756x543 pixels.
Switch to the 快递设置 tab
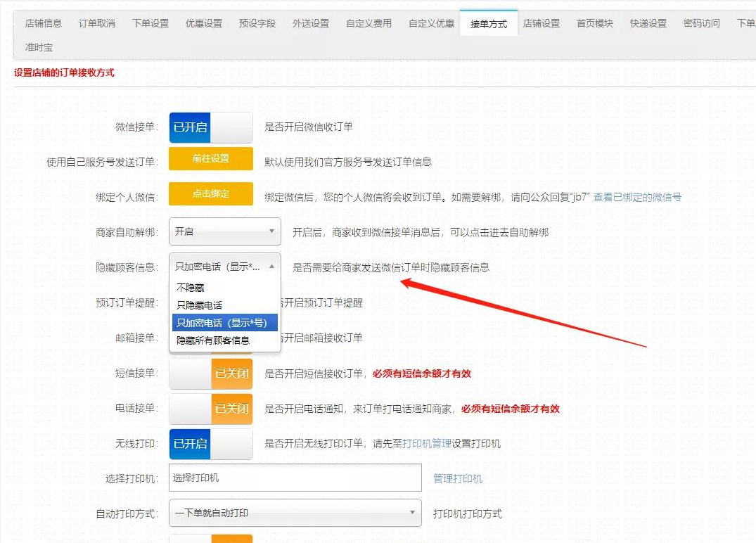[648, 23]
